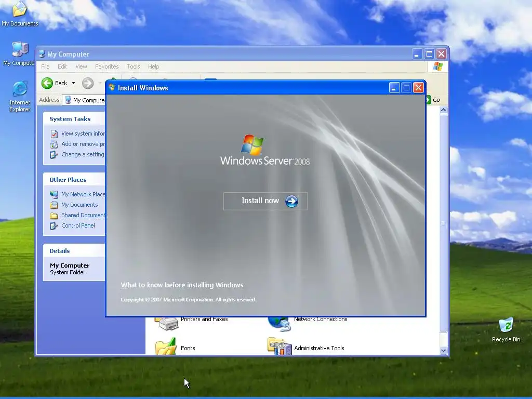532x399 pixels.
Task: Open the Edit menu in My Computer
Action: 62,66
